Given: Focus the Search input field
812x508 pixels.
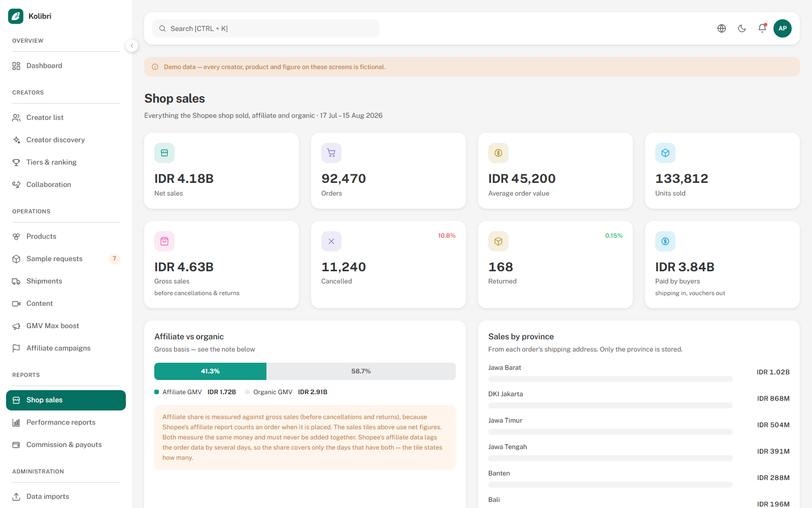Looking at the screenshot, I should (x=266, y=28).
